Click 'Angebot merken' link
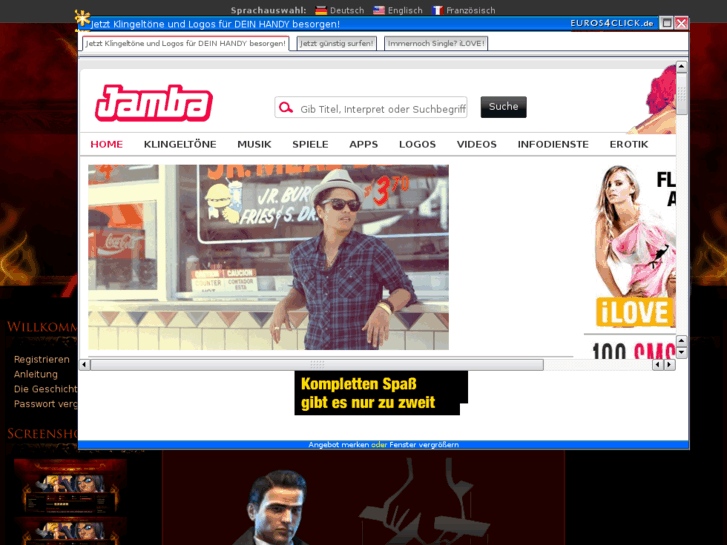727x545 pixels. point(338,444)
